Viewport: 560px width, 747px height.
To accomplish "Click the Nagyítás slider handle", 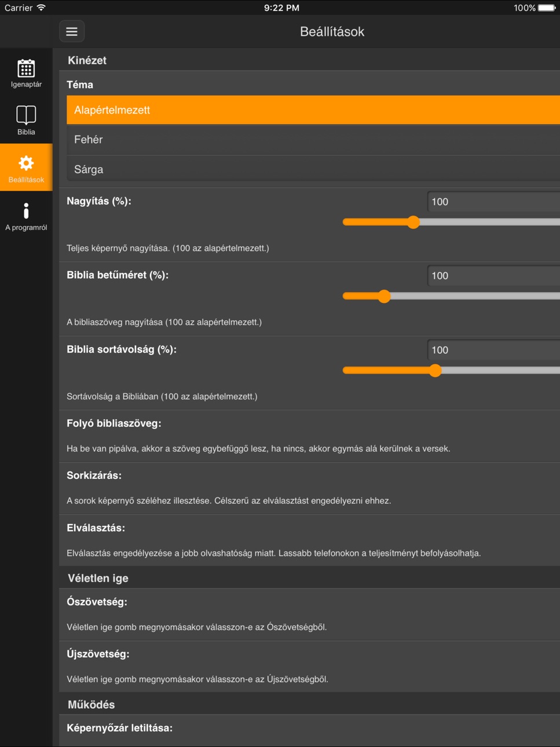I will click(413, 222).
